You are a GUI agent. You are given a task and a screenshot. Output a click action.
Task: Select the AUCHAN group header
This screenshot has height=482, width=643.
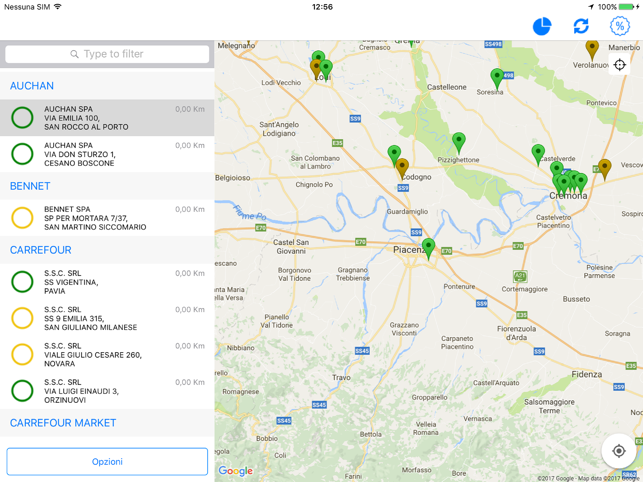(x=107, y=86)
